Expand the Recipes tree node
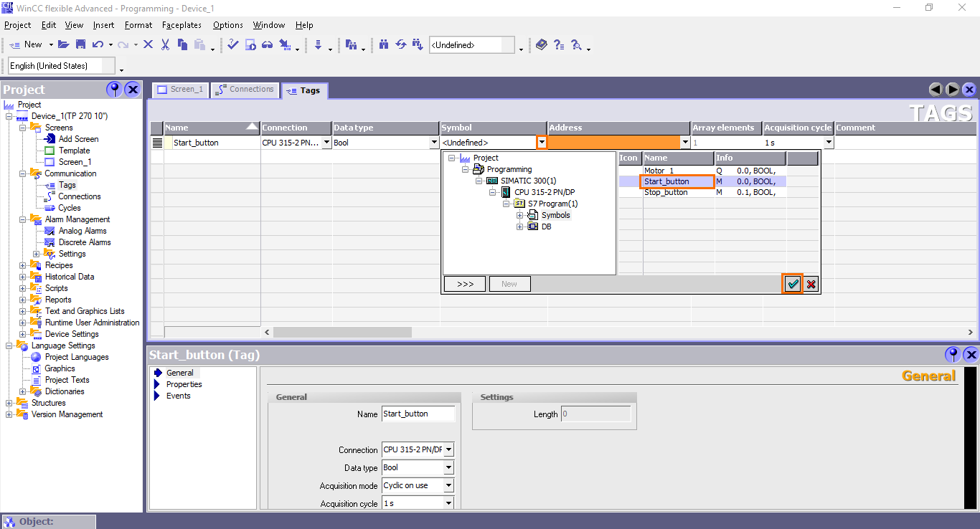980x529 pixels. (23, 265)
